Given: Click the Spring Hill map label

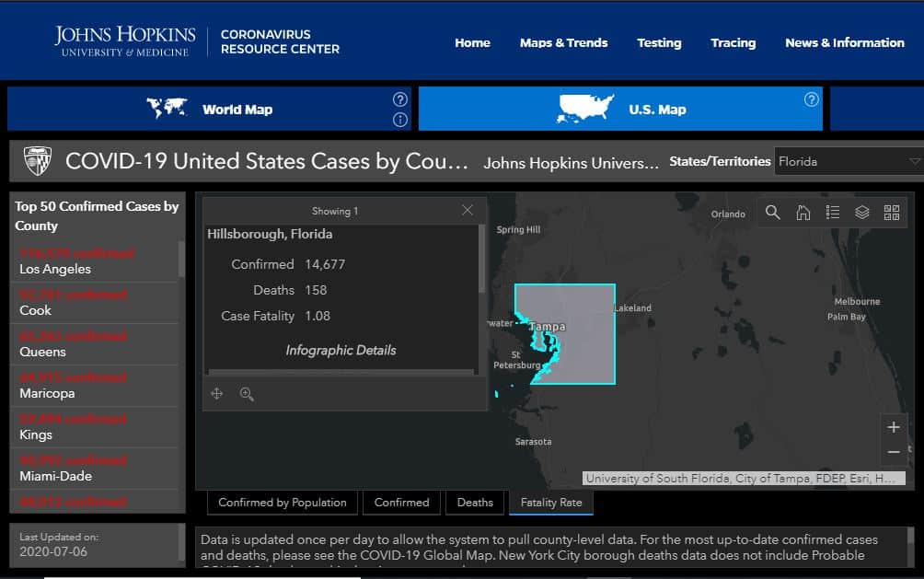Looking at the screenshot, I should (518, 229).
